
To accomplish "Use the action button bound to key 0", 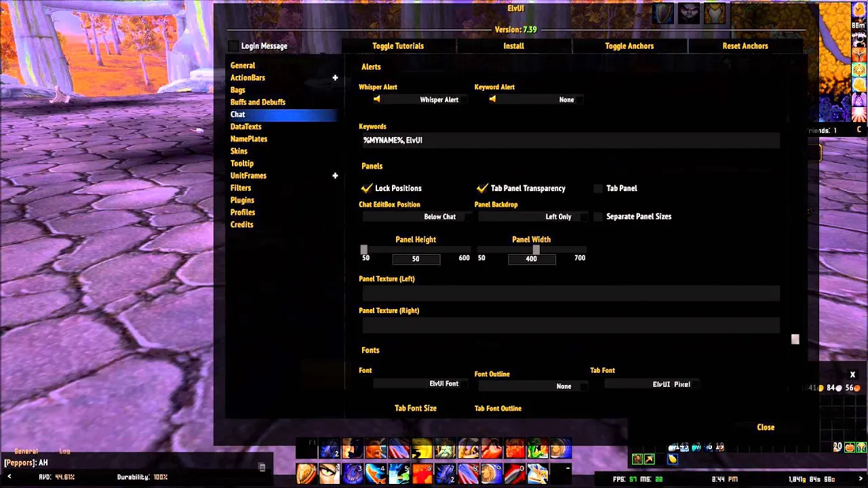I will 514,472.
